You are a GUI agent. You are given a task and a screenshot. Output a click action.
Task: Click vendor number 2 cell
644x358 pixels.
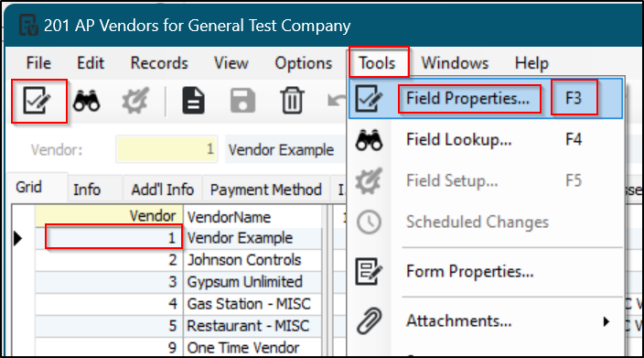tap(109, 260)
